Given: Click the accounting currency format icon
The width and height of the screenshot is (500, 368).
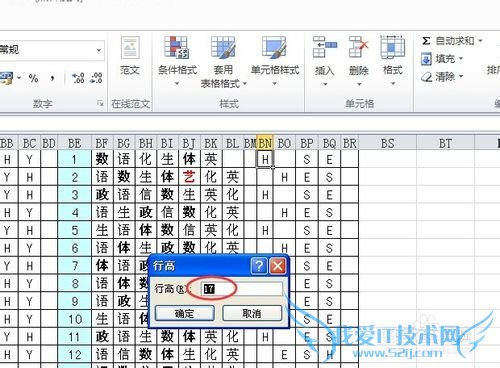Looking at the screenshot, I should 6,78.
